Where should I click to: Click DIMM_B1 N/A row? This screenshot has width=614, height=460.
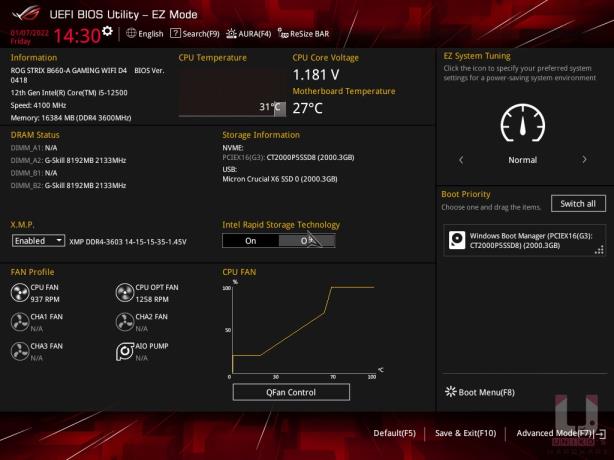(34, 173)
